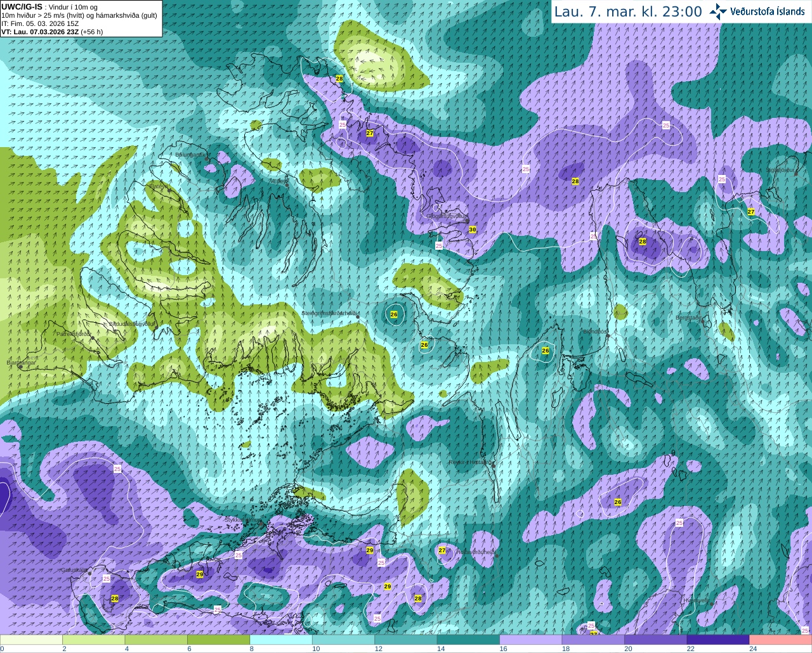Viewport: 812px width, 653px height.
Task: Pick the medium teal 12–14 m/s legend swatch
Action: tap(406, 640)
